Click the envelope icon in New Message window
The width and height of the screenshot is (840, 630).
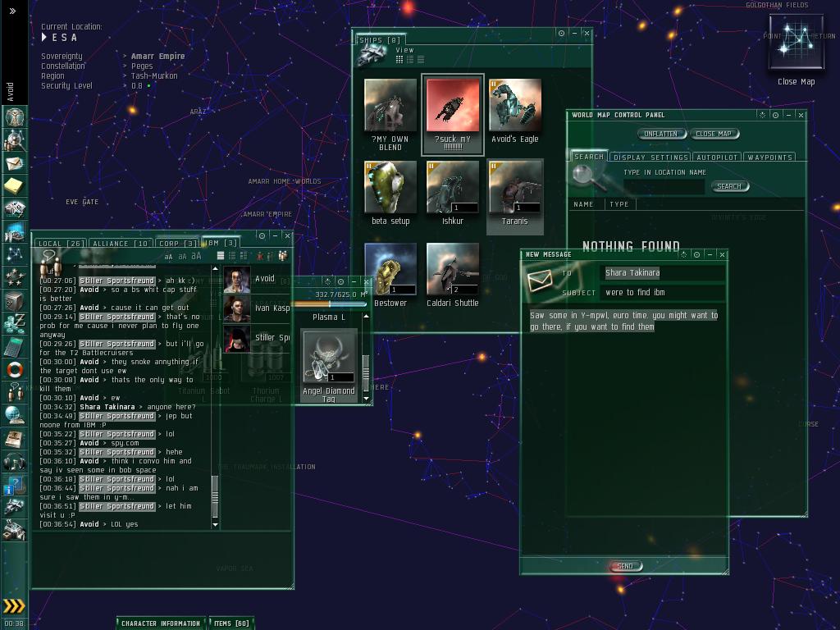pos(540,281)
